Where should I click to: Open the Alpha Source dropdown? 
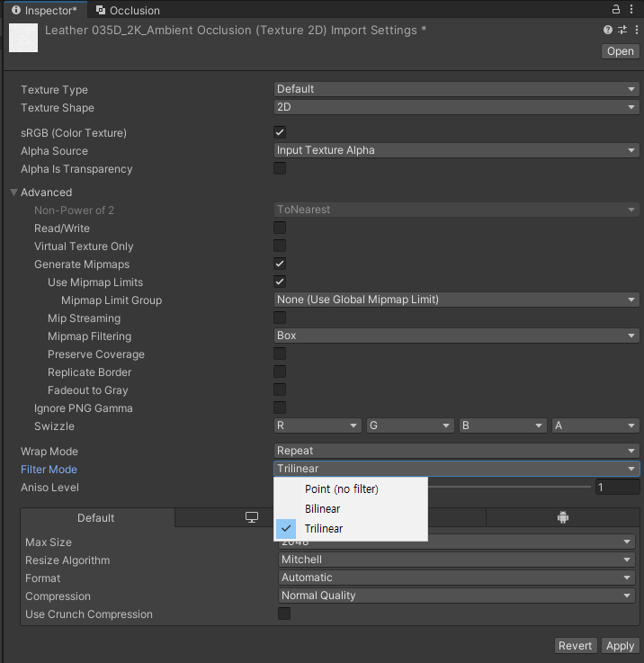click(456, 150)
